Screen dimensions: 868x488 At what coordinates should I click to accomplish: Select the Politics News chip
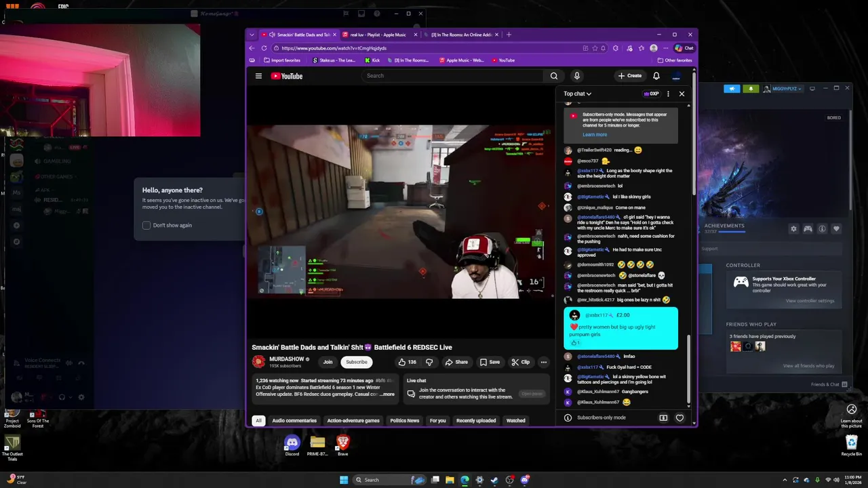pos(405,421)
